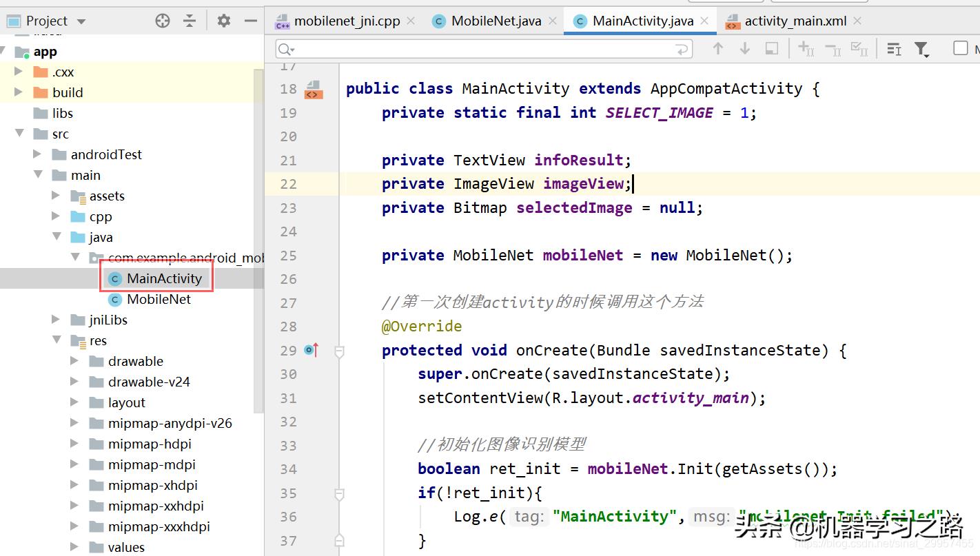Select all occurrences checkmark icon

click(859, 48)
